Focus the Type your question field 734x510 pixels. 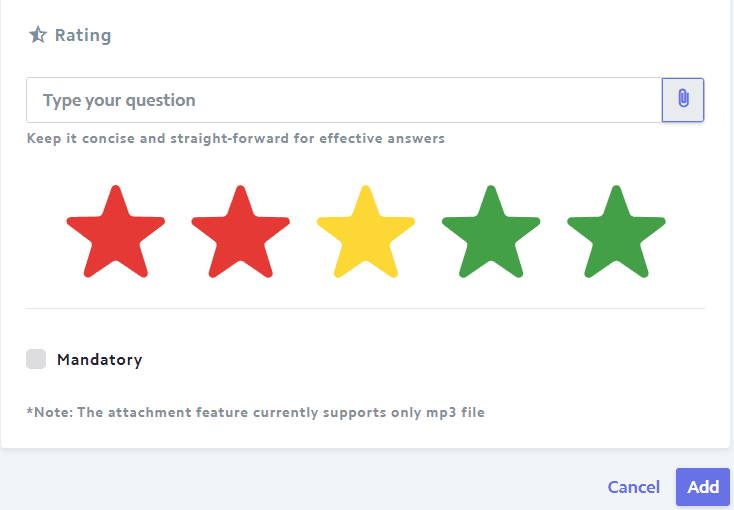coord(344,100)
